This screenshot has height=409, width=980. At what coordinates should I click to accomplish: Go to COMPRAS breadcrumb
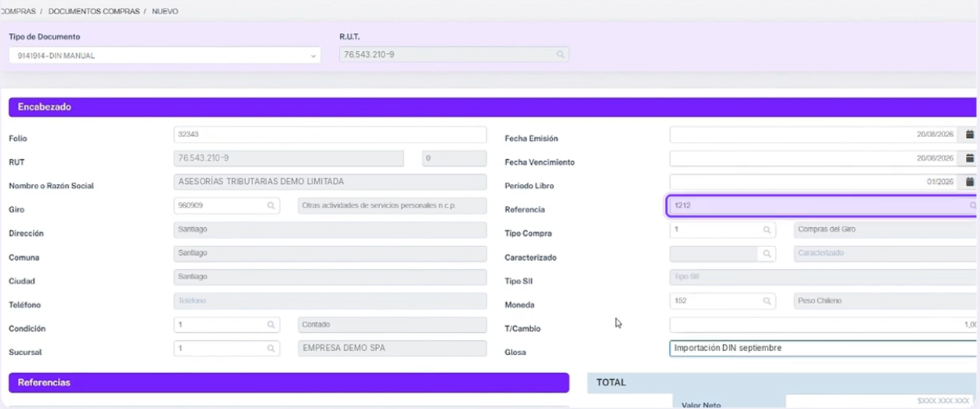(x=17, y=11)
